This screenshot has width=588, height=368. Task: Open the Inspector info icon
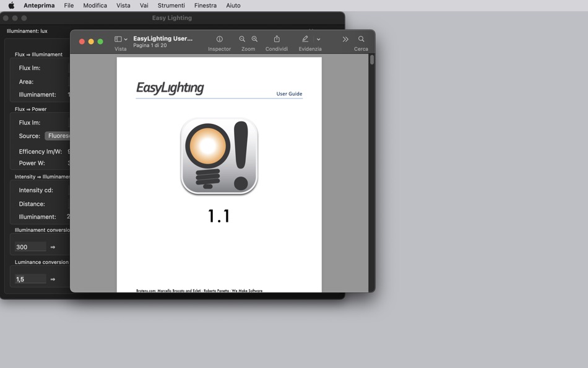pos(219,39)
